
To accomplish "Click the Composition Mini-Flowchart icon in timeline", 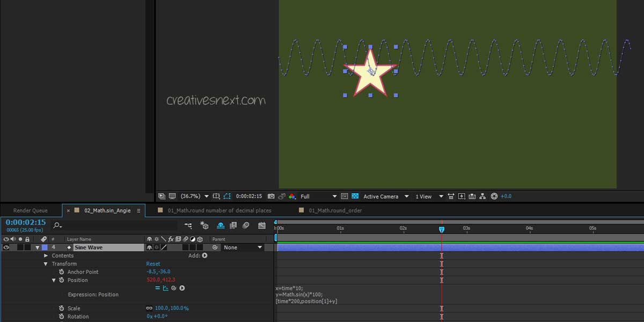I will [x=188, y=225].
